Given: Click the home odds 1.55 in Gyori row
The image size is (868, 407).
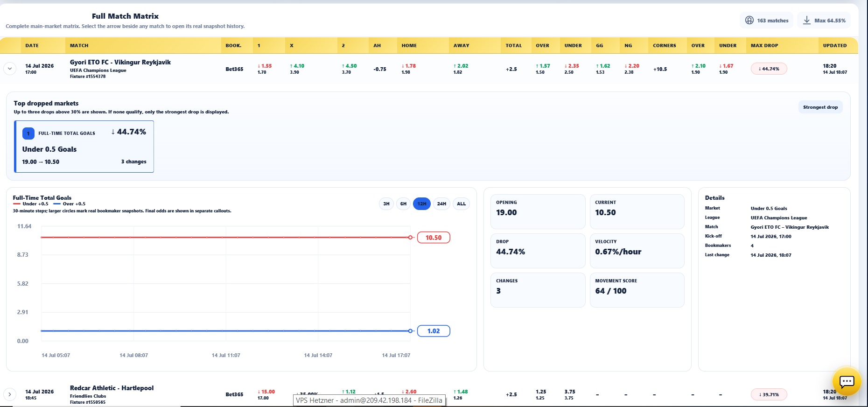Looking at the screenshot, I should (265, 66).
